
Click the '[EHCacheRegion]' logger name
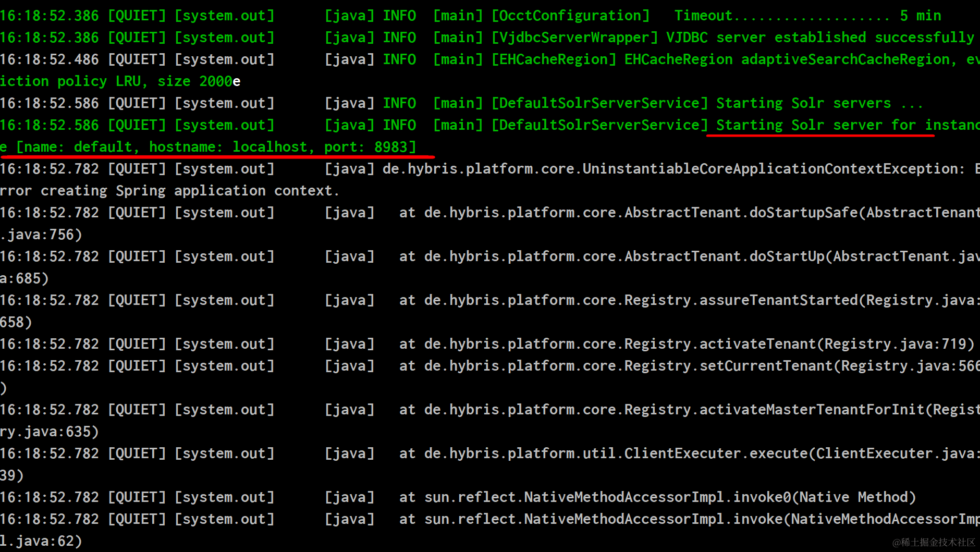(554, 59)
